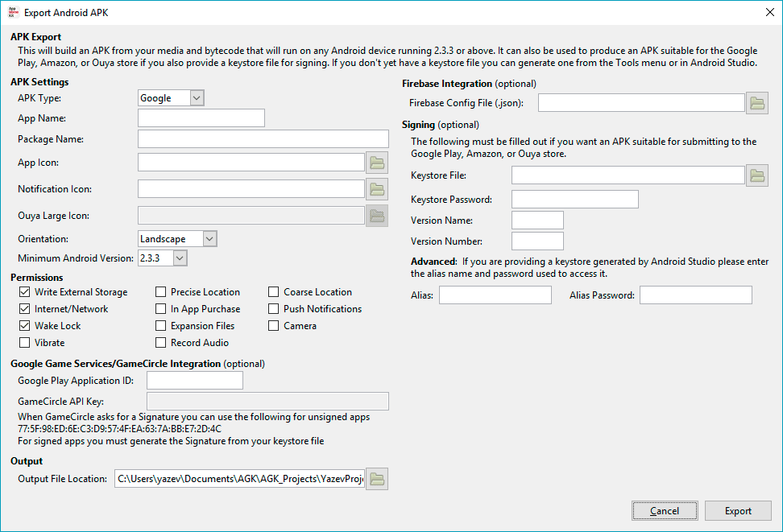Check the Vibrate permission
The height and width of the screenshot is (532, 783).
24,343
